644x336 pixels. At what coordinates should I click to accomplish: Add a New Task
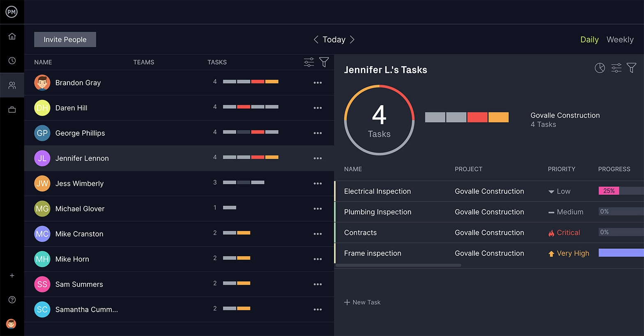362,302
